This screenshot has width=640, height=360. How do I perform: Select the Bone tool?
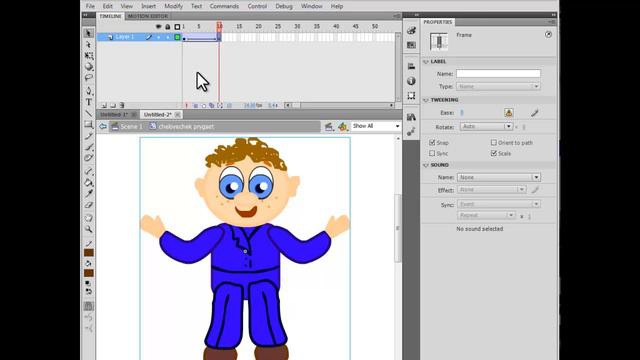(89, 171)
